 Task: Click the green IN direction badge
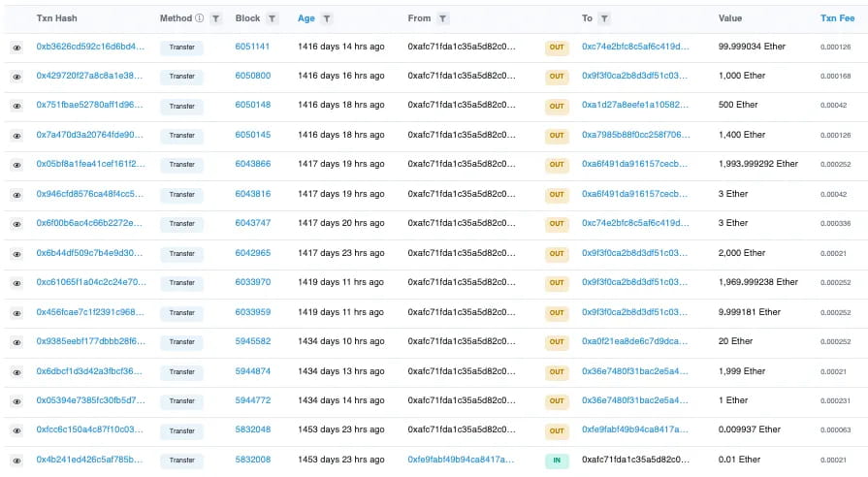click(x=557, y=461)
